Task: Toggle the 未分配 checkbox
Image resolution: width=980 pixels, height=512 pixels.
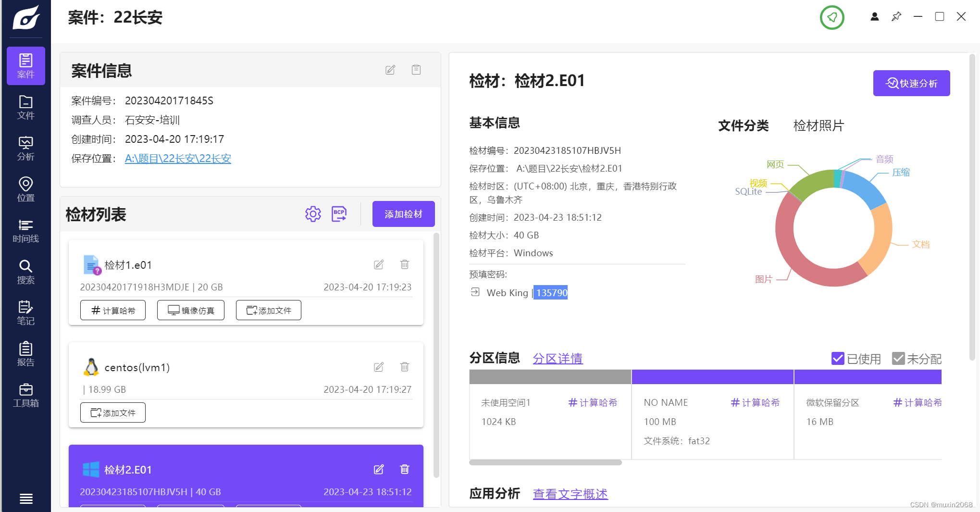Action: [x=898, y=358]
